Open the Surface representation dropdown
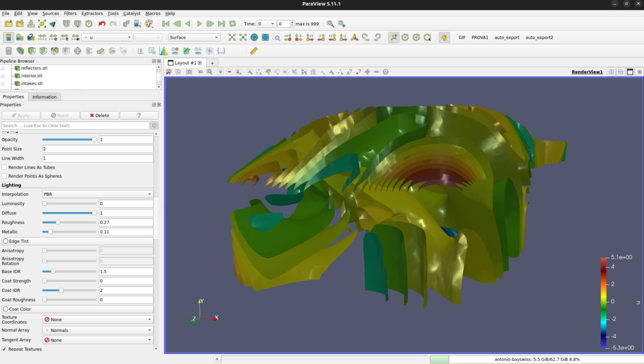The height and width of the screenshot is (364, 644). pos(194,37)
